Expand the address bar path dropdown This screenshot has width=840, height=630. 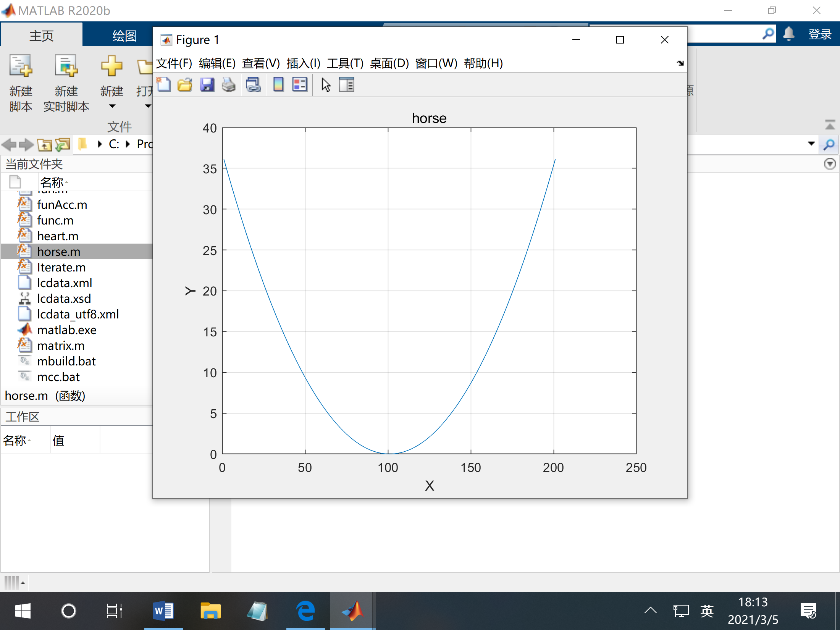tap(811, 144)
